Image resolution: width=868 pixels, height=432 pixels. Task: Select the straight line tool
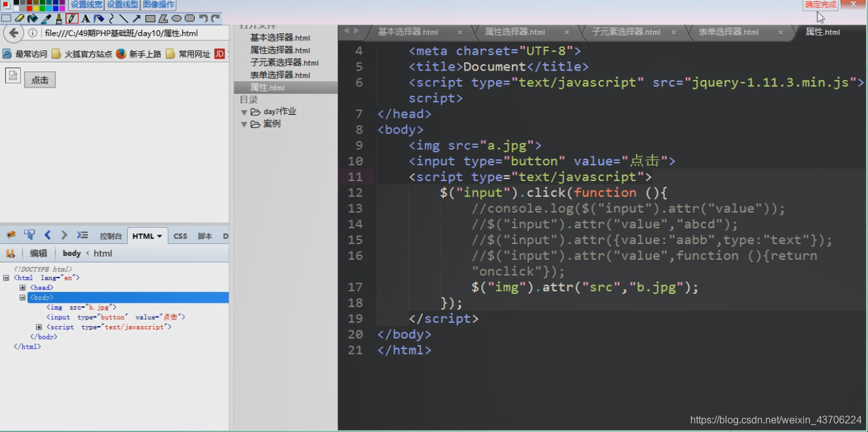point(124,18)
